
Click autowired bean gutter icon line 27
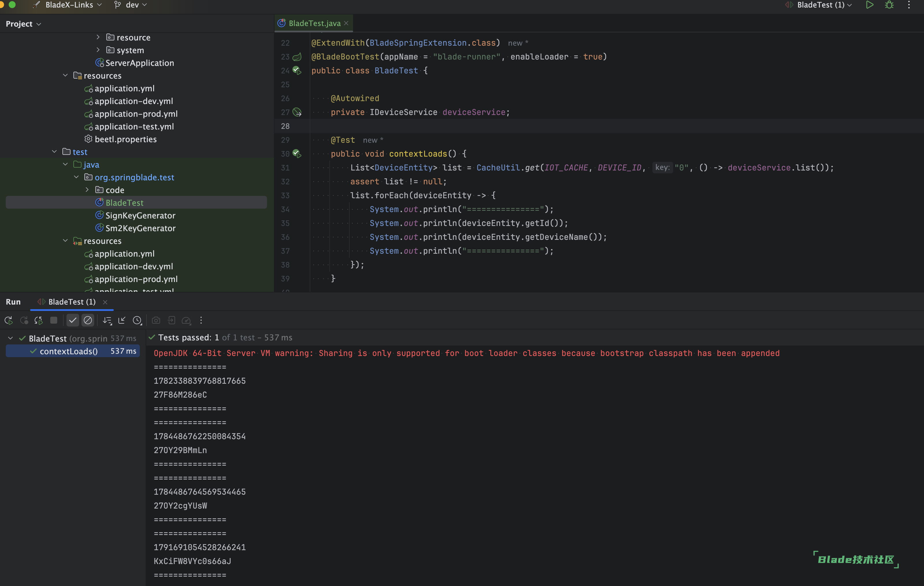point(297,112)
